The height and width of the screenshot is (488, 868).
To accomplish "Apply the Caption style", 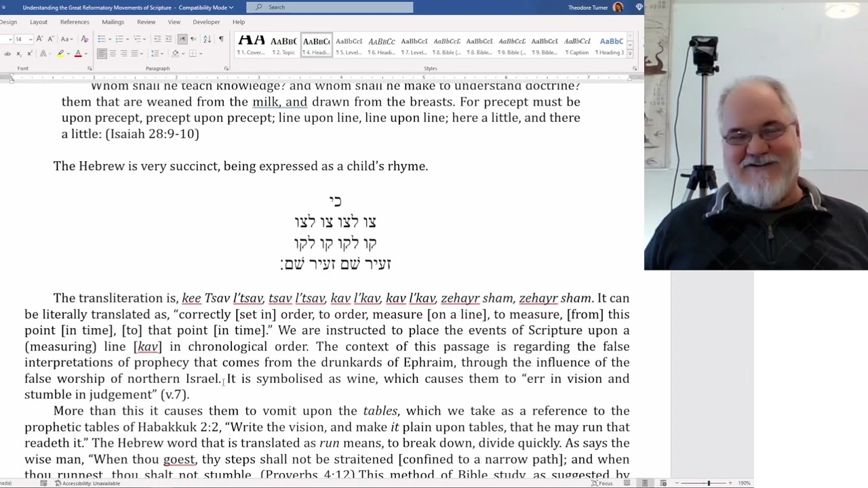I will click(577, 45).
